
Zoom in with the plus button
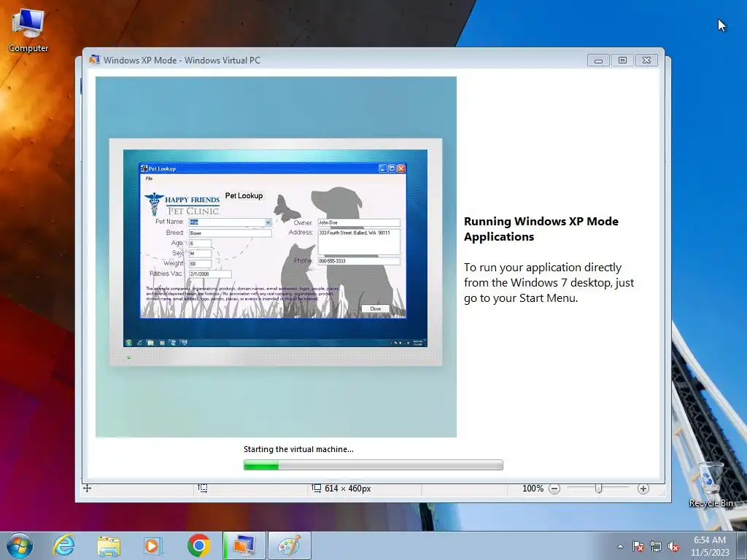coord(643,489)
